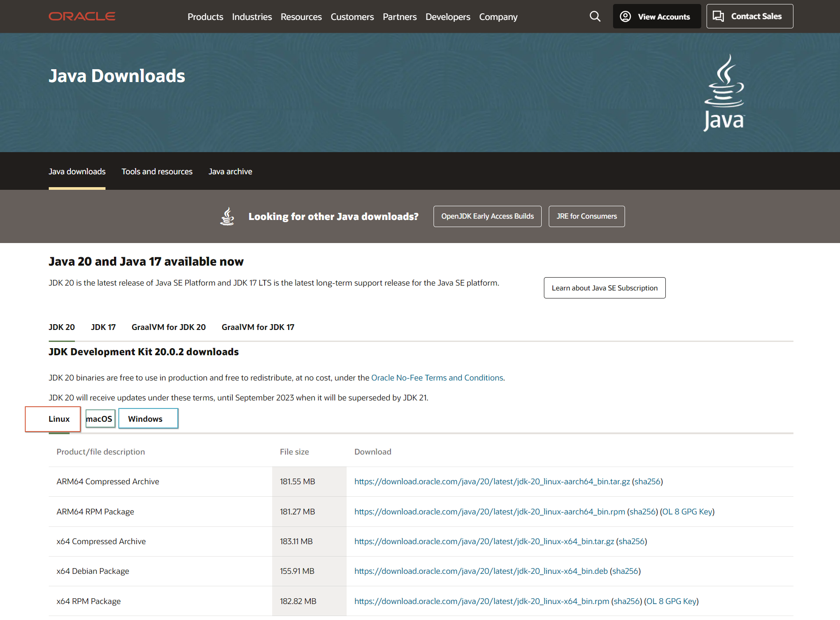This screenshot has width=840, height=620.
Task: Click the Contact Sales button
Action: point(750,16)
